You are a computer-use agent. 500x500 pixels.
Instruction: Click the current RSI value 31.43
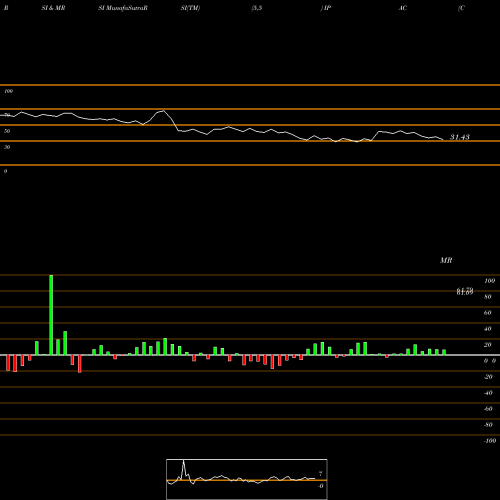tap(460, 137)
